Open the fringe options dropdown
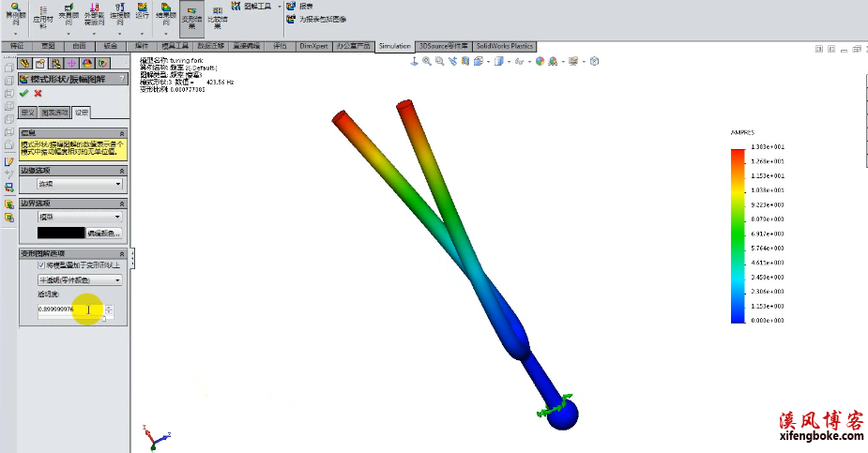Viewport: 868px width, 453px height. (x=80, y=184)
